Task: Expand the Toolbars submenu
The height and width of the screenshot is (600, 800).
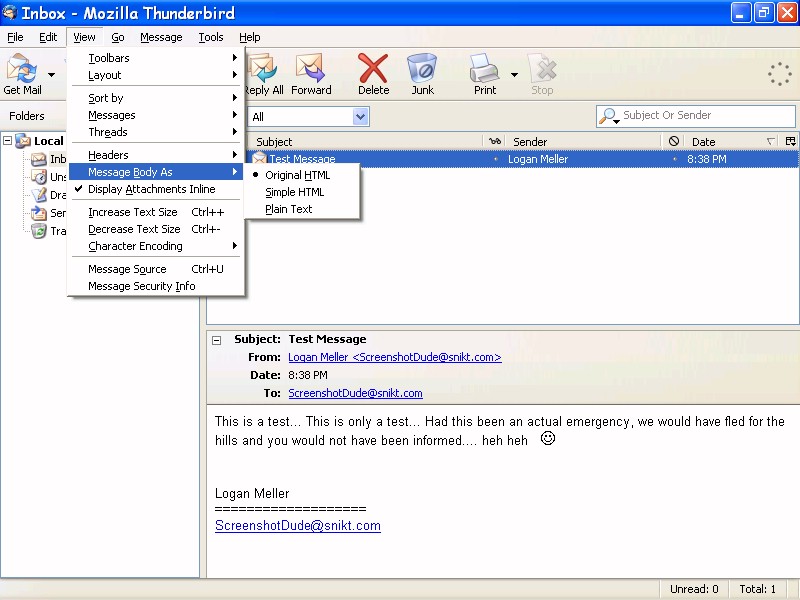Action: pyautogui.click(x=156, y=58)
